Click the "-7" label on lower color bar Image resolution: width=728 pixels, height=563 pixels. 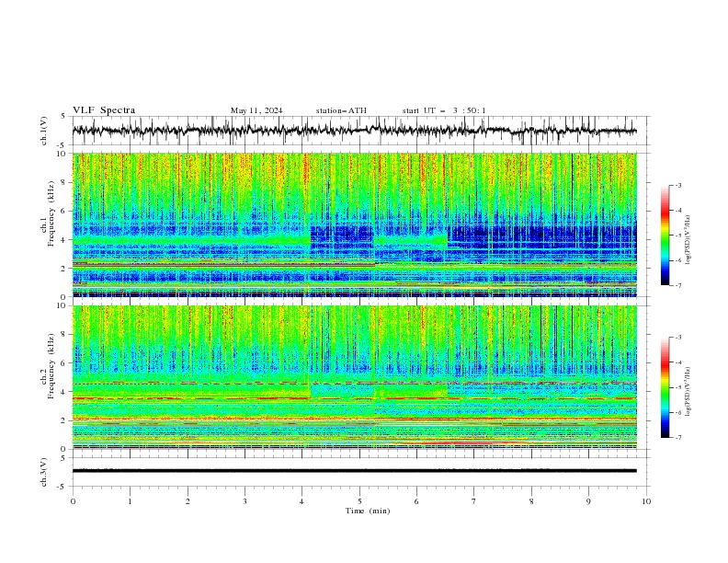pyautogui.click(x=678, y=437)
